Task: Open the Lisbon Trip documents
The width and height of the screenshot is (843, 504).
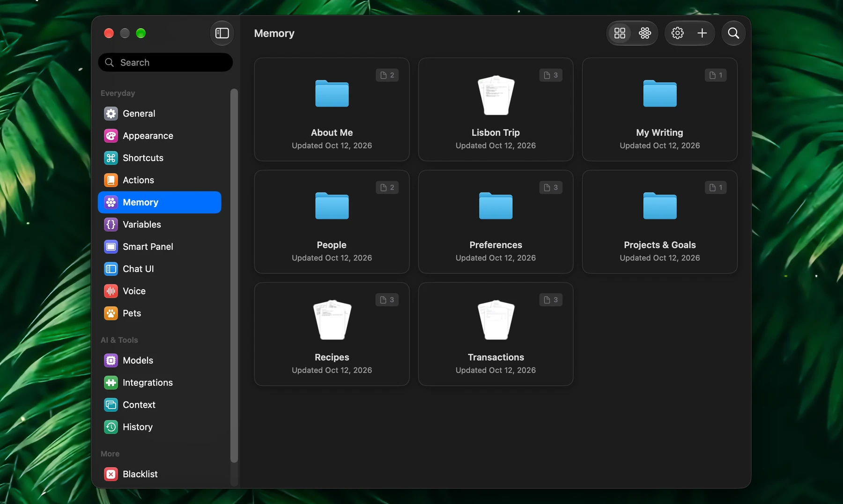Action: [495, 110]
